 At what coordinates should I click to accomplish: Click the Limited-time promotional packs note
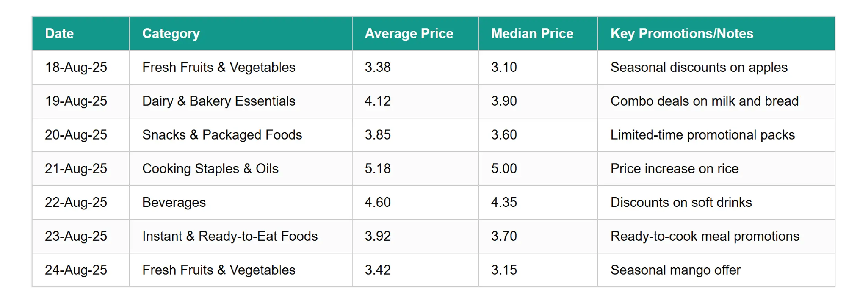click(702, 135)
